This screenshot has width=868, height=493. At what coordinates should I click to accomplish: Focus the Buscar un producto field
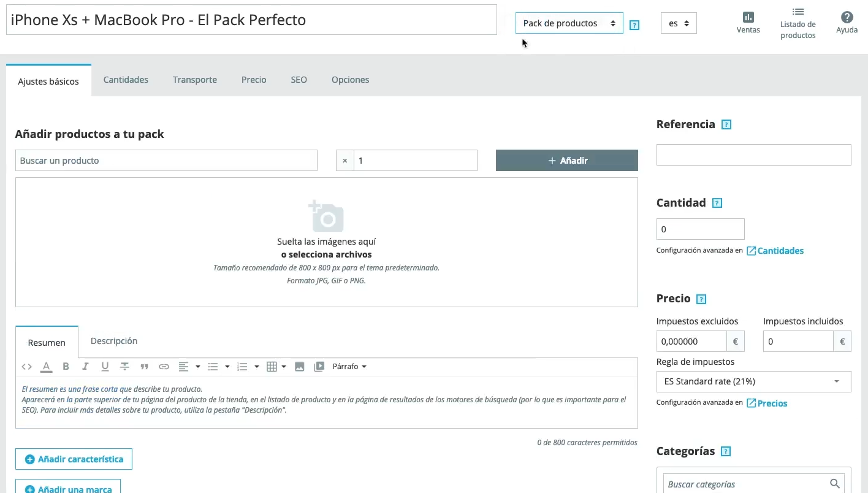[x=166, y=161]
